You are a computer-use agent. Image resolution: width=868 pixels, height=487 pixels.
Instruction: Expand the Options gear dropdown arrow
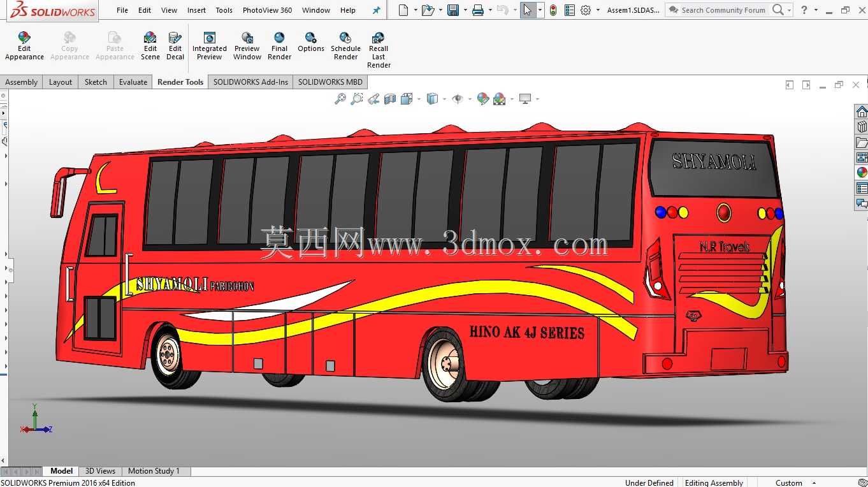pyautogui.click(x=598, y=10)
